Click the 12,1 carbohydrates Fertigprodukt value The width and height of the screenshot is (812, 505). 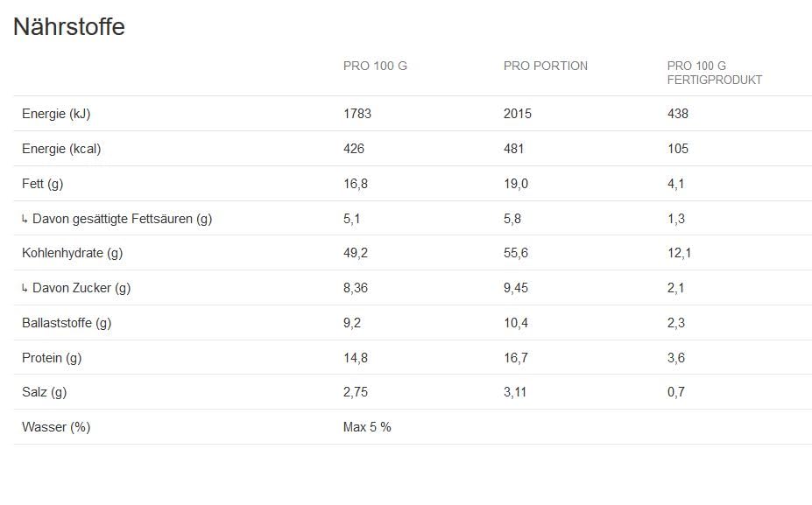(679, 253)
